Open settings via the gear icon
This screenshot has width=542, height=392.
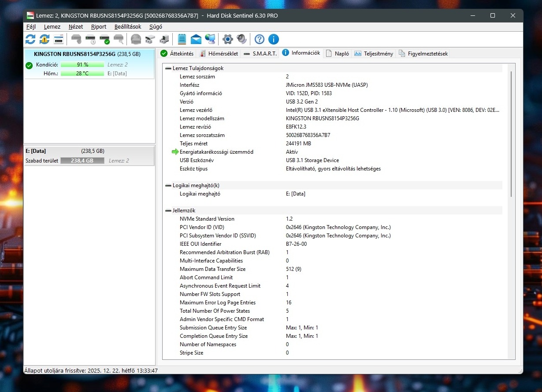[x=227, y=39]
